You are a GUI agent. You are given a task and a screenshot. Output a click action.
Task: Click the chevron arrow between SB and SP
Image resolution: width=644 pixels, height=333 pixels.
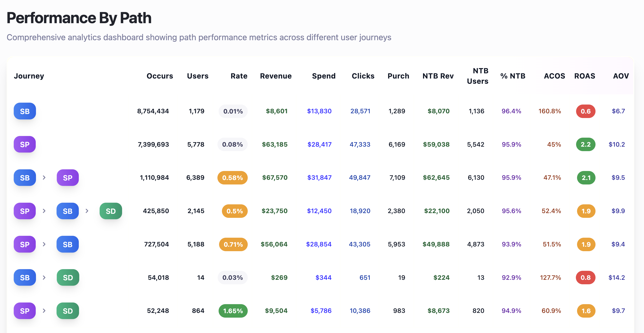(x=44, y=178)
